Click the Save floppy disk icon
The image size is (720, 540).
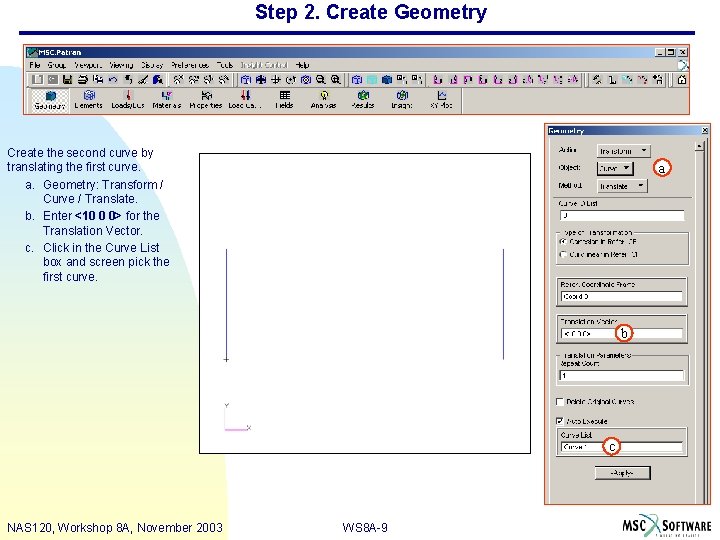(x=68, y=80)
